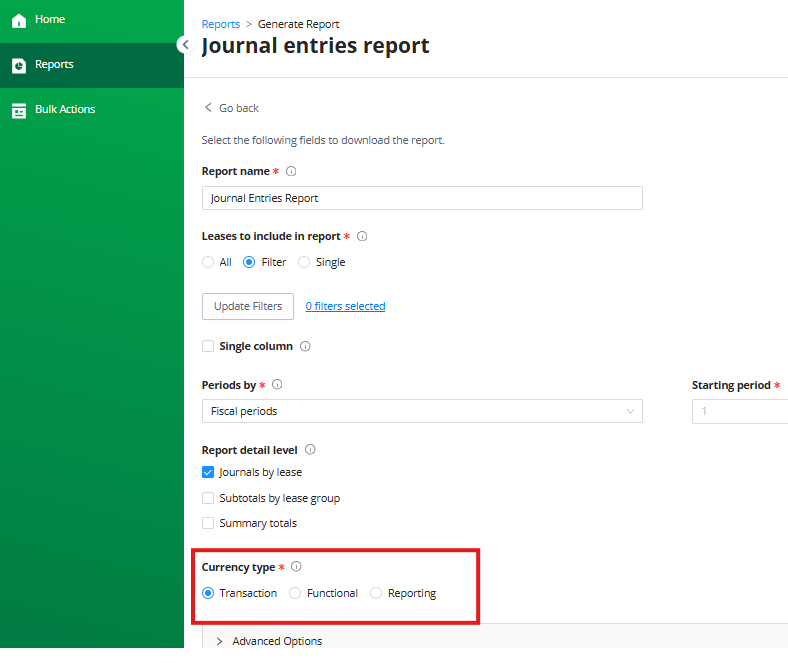Viewport: 788px width, 663px height.
Task: Click the Home icon in sidebar
Action: click(19, 20)
